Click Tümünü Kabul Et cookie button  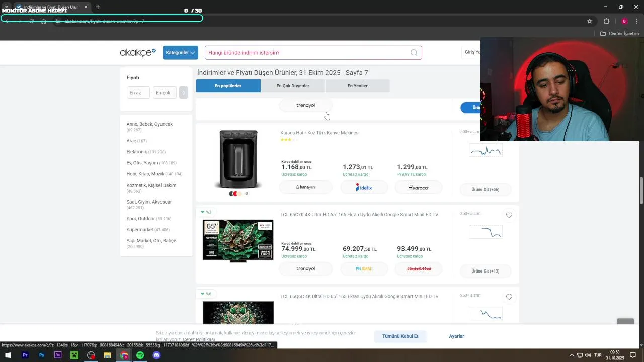click(x=400, y=336)
